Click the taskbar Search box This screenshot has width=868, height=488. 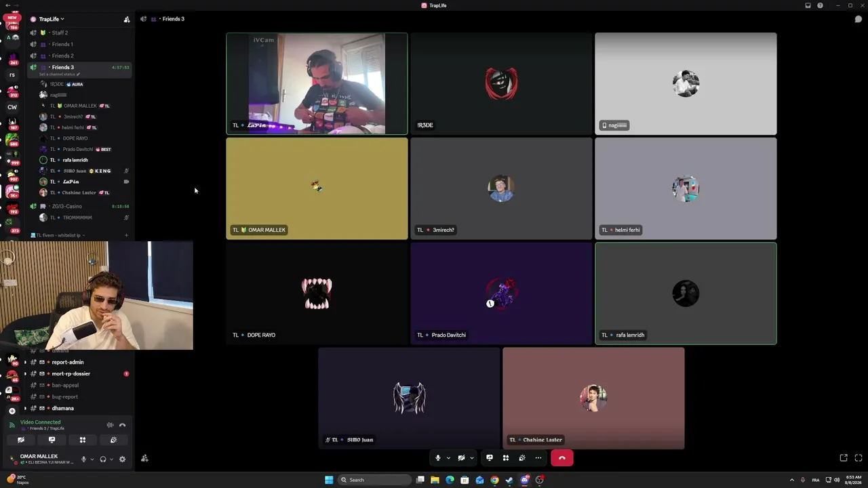point(375,480)
